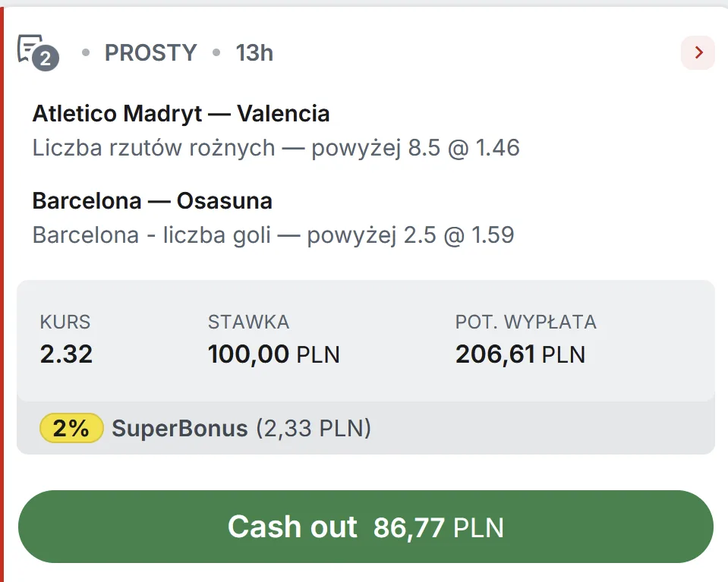Viewport: 728px width, 582px height.
Task: Switch to the PROSTY tab
Action: click(150, 52)
